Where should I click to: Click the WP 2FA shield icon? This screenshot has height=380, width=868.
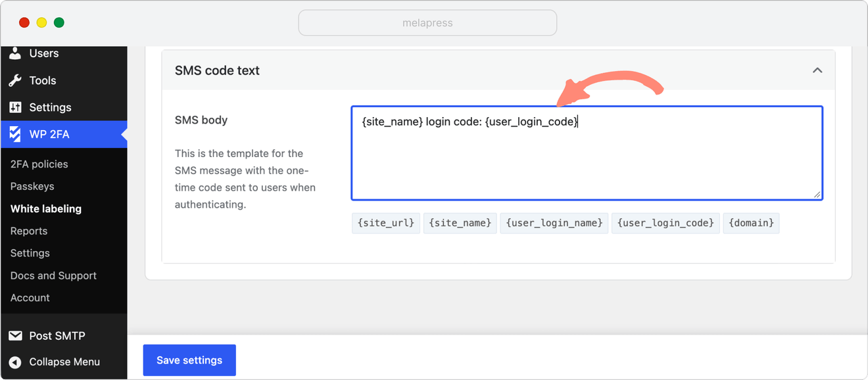tap(15, 134)
